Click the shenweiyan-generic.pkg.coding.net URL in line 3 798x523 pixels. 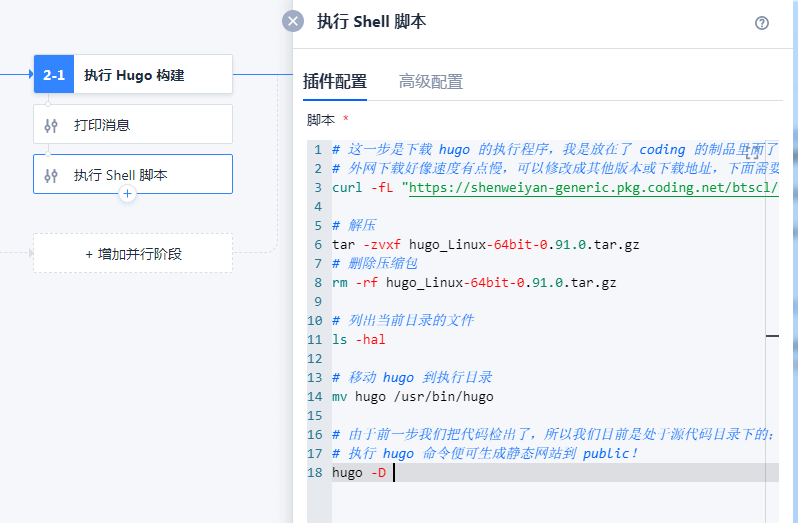pos(593,188)
